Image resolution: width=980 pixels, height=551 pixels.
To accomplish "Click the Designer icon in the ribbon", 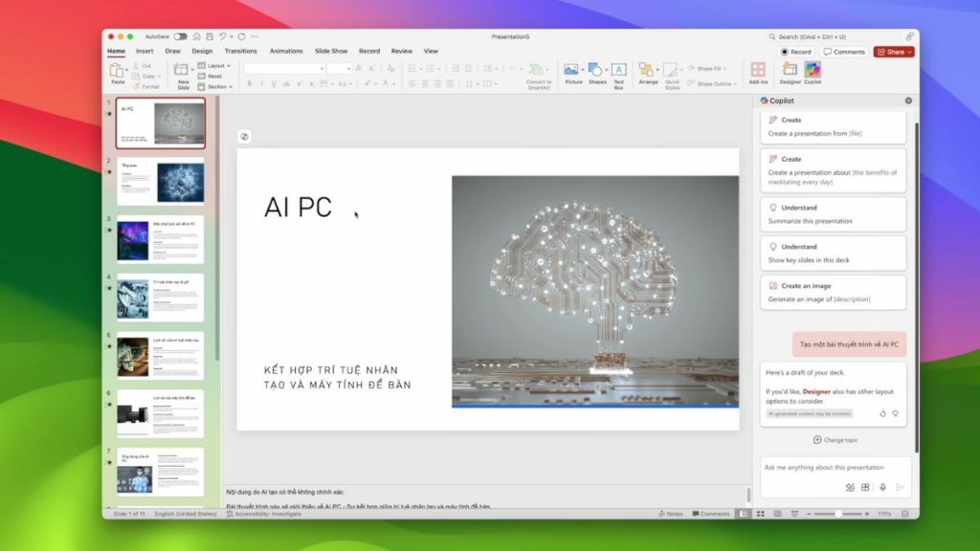I will [790, 72].
